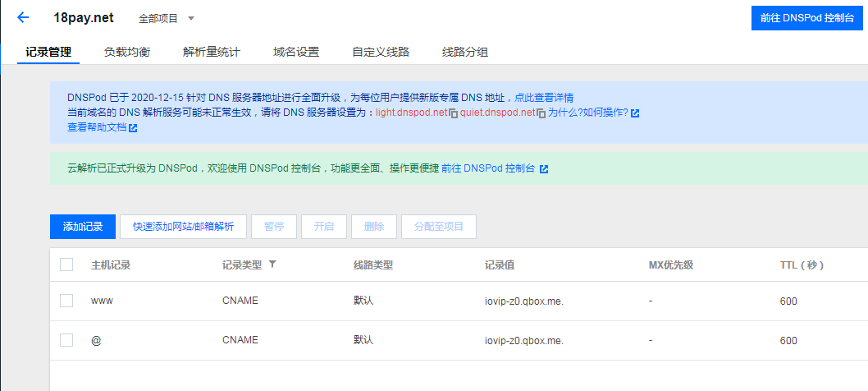This screenshot has width=868, height=391.
Task: Toggle the select-all checkbox in table header
Action: 66,264
